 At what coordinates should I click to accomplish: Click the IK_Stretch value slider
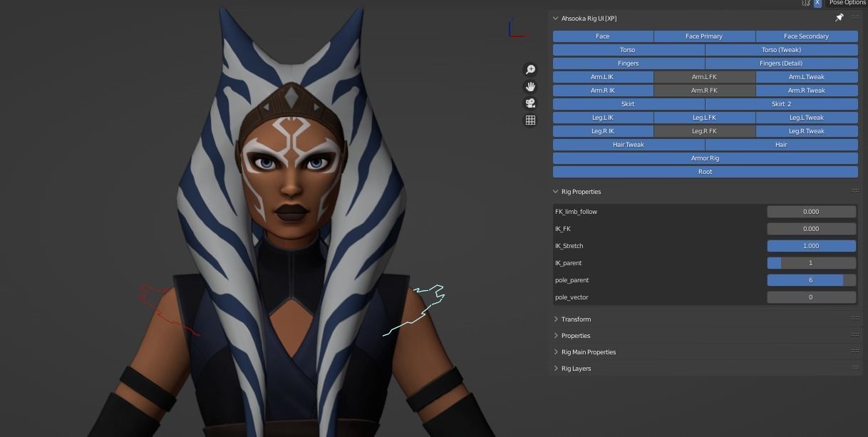click(x=811, y=246)
